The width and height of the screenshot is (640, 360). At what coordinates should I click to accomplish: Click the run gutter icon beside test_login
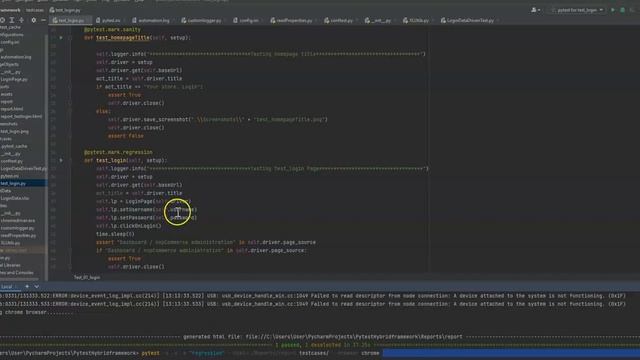[61, 160]
